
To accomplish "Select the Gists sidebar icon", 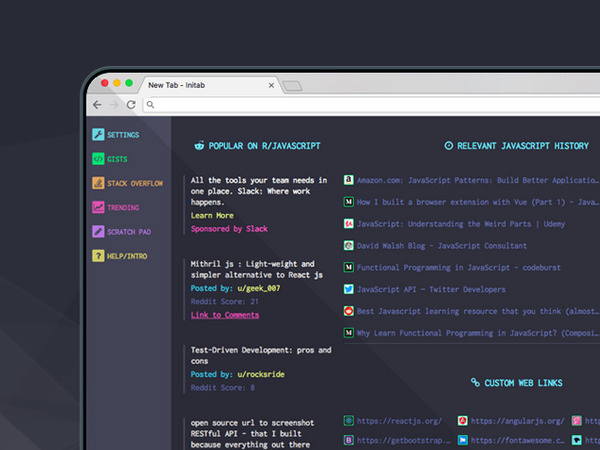I will [98, 159].
